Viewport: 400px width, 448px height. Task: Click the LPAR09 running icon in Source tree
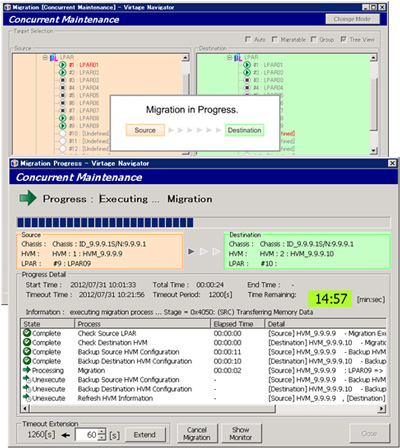click(62, 126)
